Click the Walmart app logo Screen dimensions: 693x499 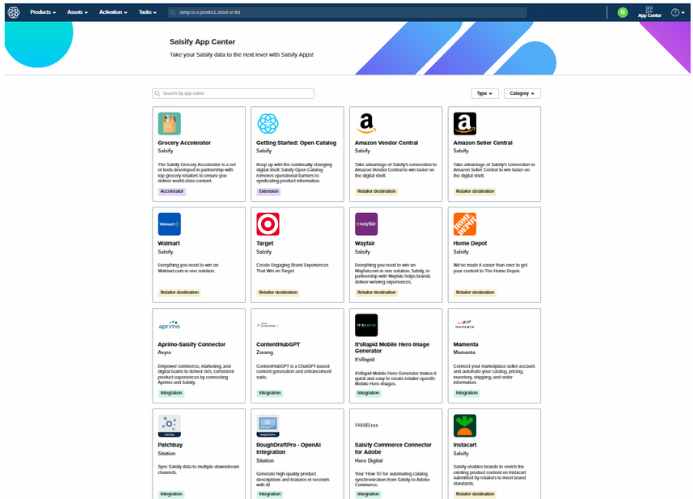[169, 223]
